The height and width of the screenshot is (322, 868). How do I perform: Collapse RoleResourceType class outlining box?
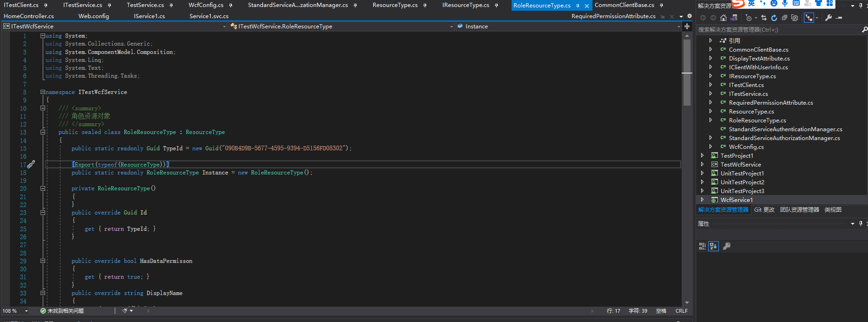tap(43, 132)
